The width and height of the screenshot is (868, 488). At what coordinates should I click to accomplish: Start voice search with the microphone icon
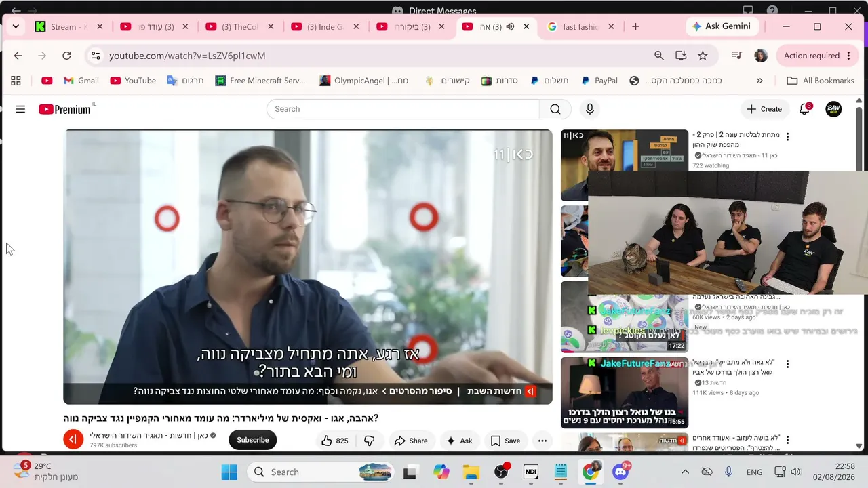pyautogui.click(x=590, y=109)
